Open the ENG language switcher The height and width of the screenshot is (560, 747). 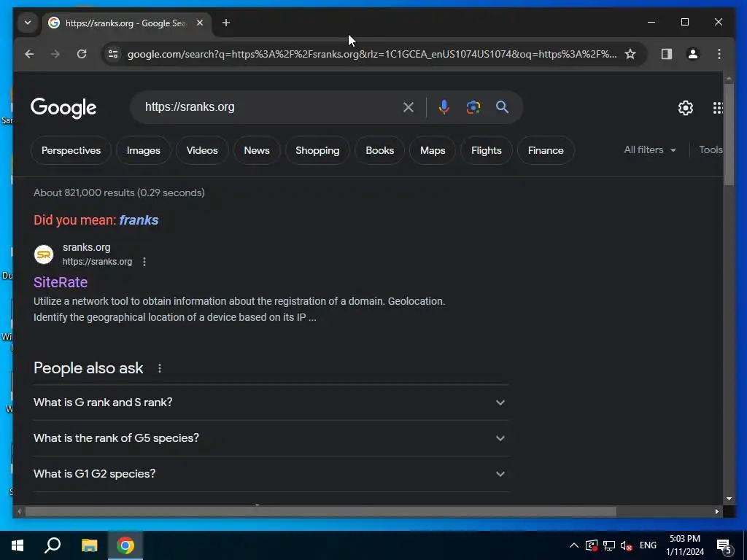click(648, 545)
